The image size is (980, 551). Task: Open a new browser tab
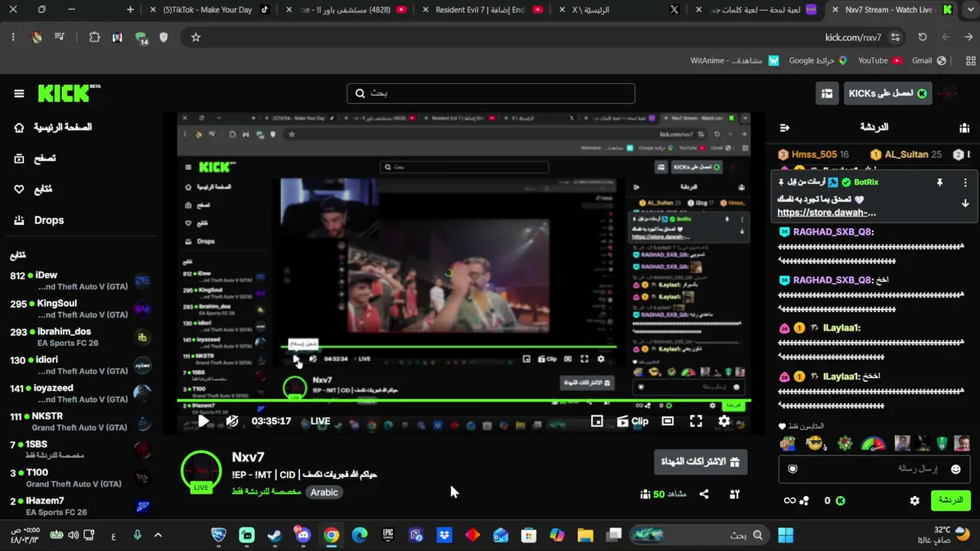(x=130, y=10)
